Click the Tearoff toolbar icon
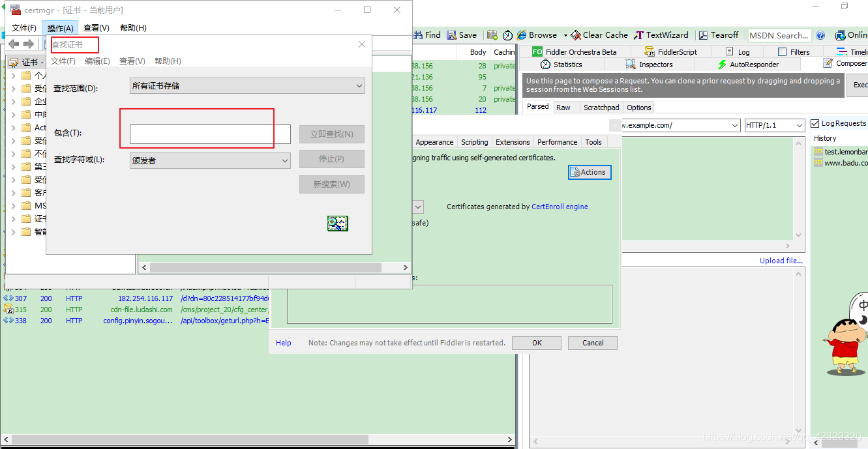 (x=704, y=35)
